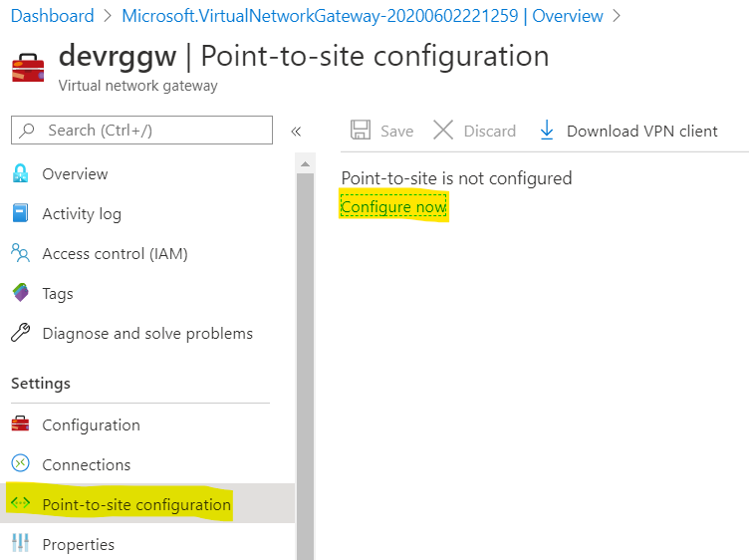
Task: Focus the Search (Ctrl+/) input field
Action: (149, 131)
